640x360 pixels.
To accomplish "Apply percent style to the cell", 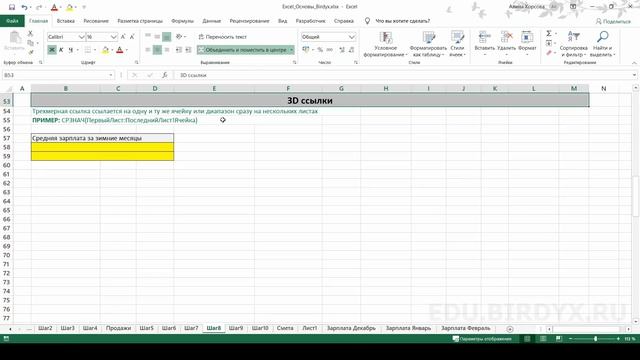I will pyautogui.click(x=320, y=50).
